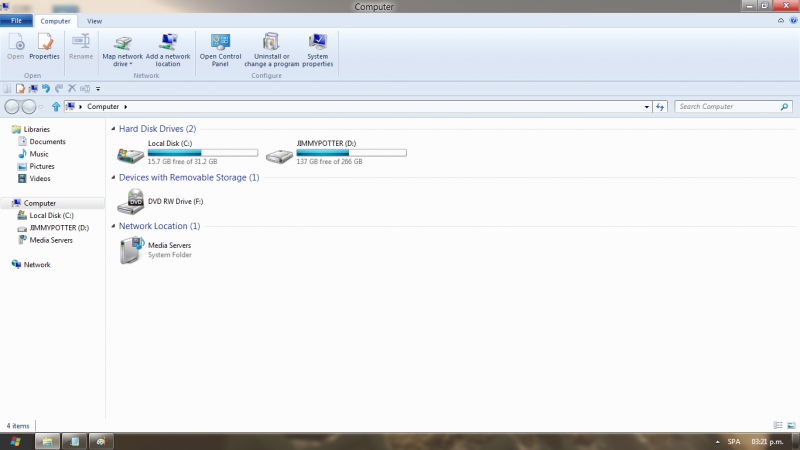
Task: Select Documents in the Libraries tree
Action: click(47, 142)
